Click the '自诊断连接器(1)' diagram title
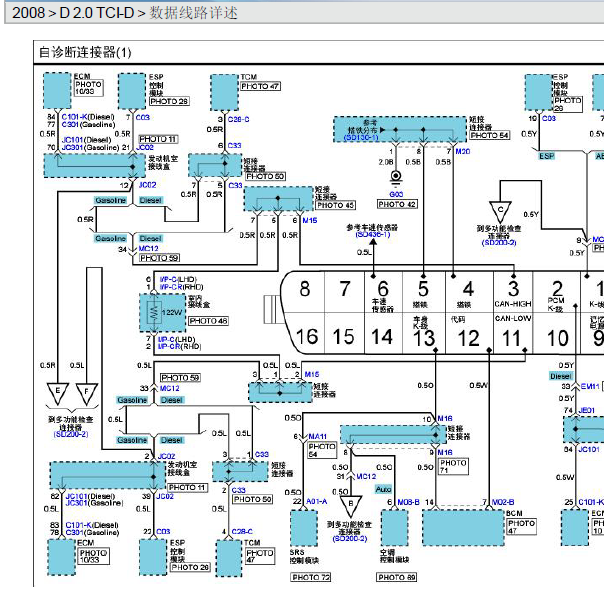 tap(85, 52)
